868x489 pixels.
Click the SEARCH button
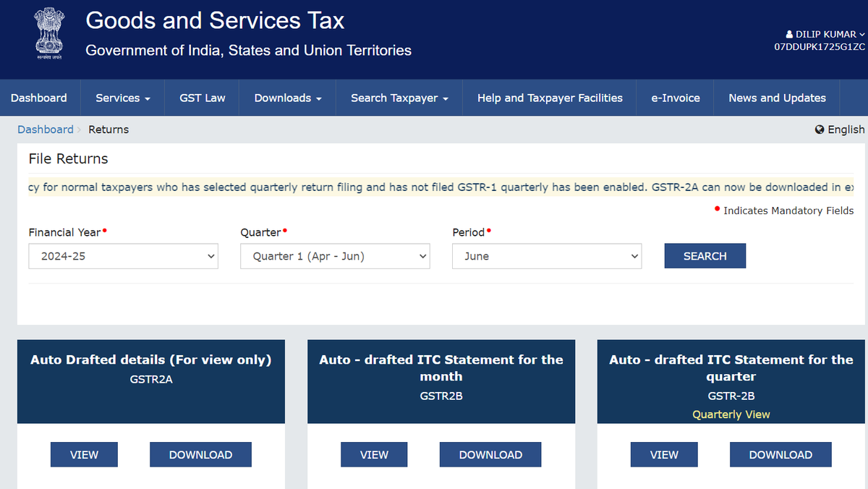tap(705, 256)
